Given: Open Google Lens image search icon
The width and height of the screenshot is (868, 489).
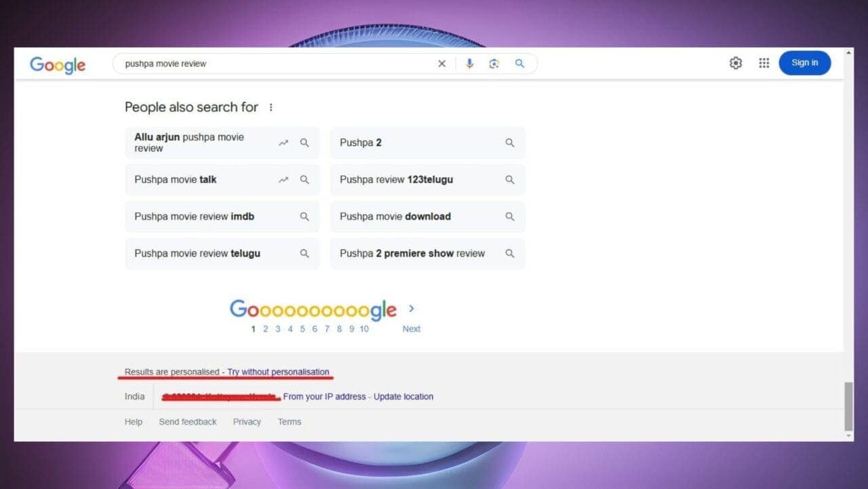Looking at the screenshot, I should point(494,64).
